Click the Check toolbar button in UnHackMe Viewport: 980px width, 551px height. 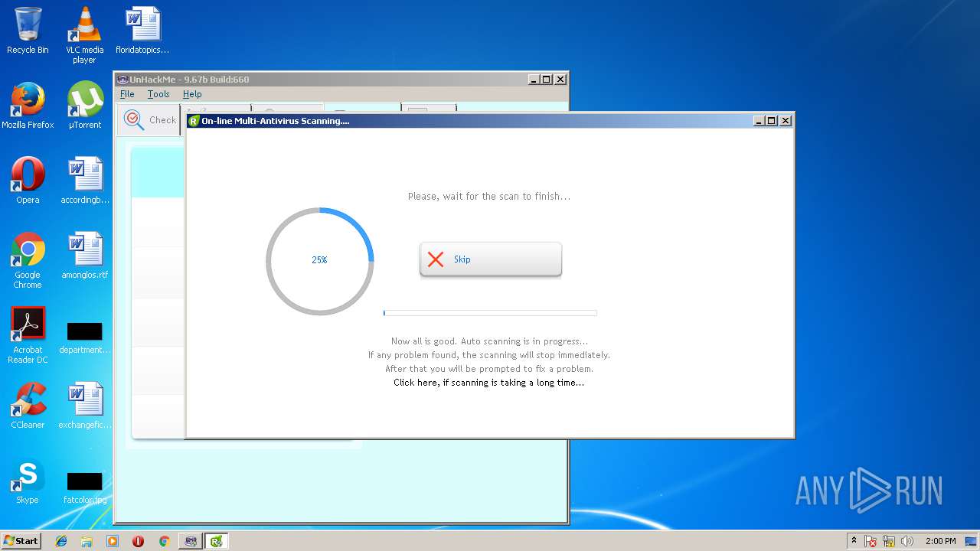(x=150, y=120)
